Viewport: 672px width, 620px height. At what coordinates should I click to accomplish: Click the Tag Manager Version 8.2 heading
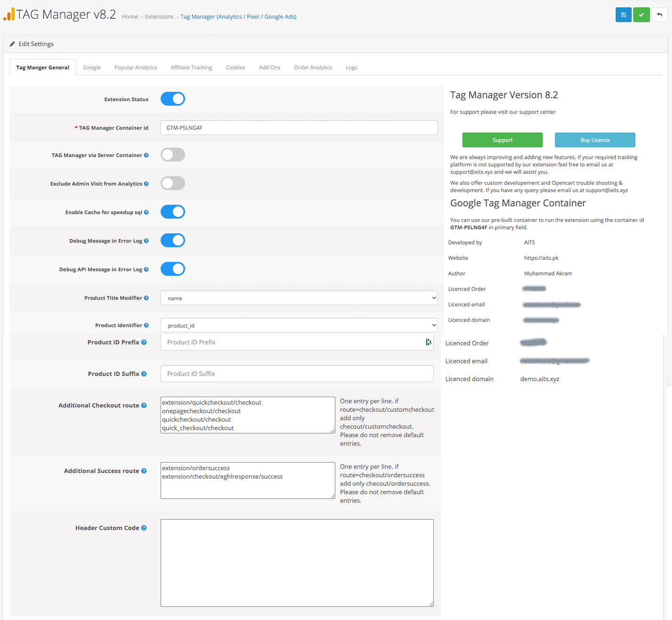(504, 95)
